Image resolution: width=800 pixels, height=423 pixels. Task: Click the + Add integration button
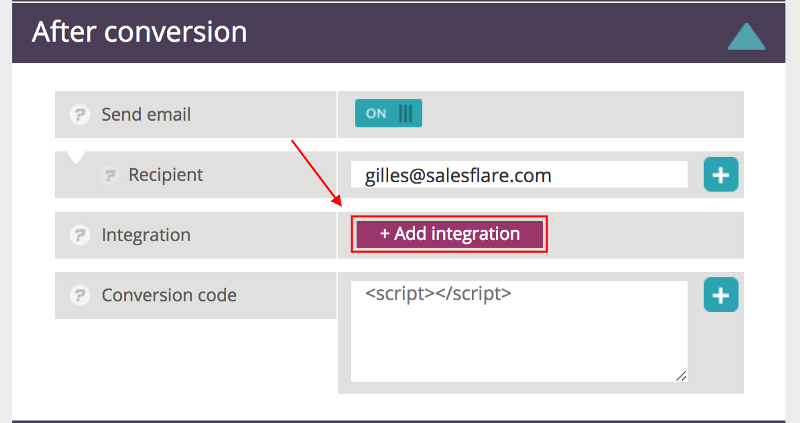(x=449, y=234)
